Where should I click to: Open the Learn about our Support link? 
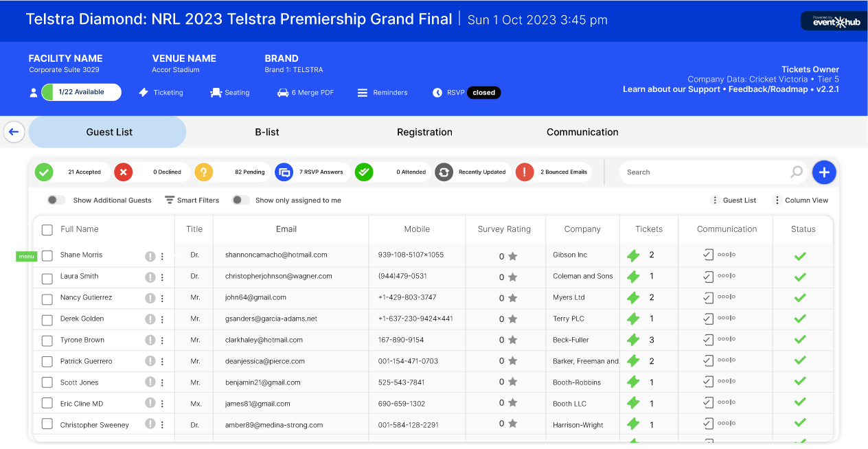pyautogui.click(x=672, y=89)
